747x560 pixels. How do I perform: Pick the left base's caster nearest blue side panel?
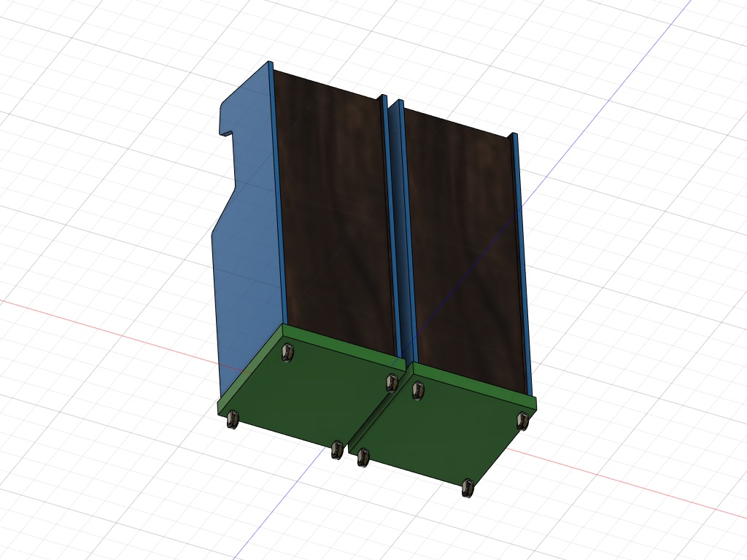click(x=288, y=354)
